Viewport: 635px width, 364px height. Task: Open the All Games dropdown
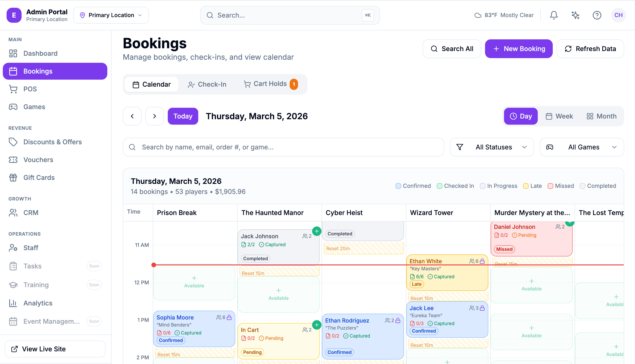[x=582, y=147]
